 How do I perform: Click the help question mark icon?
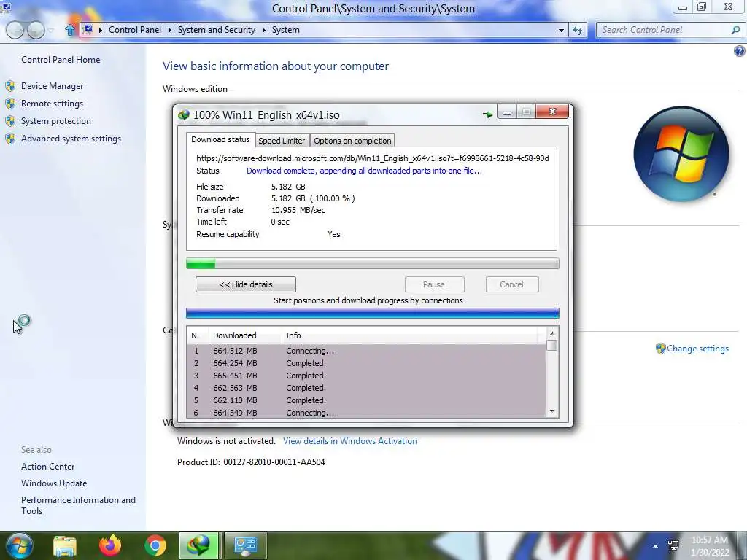pyautogui.click(x=740, y=51)
